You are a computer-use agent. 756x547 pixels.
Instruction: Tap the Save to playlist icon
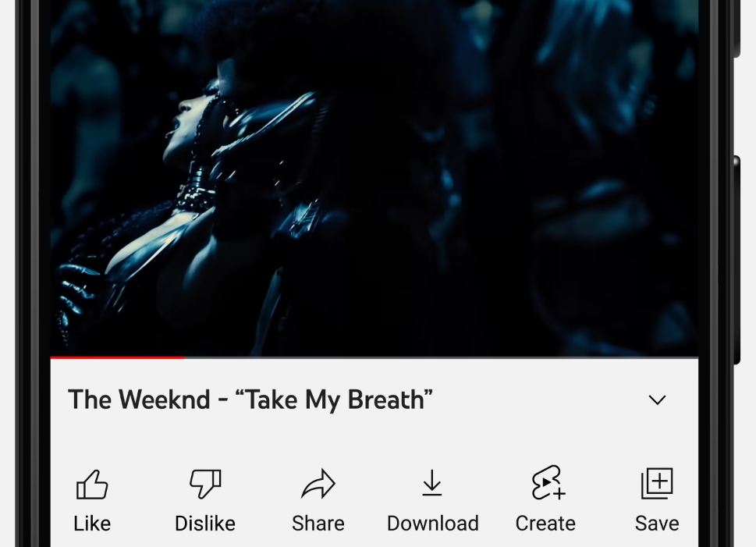pos(657,483)
